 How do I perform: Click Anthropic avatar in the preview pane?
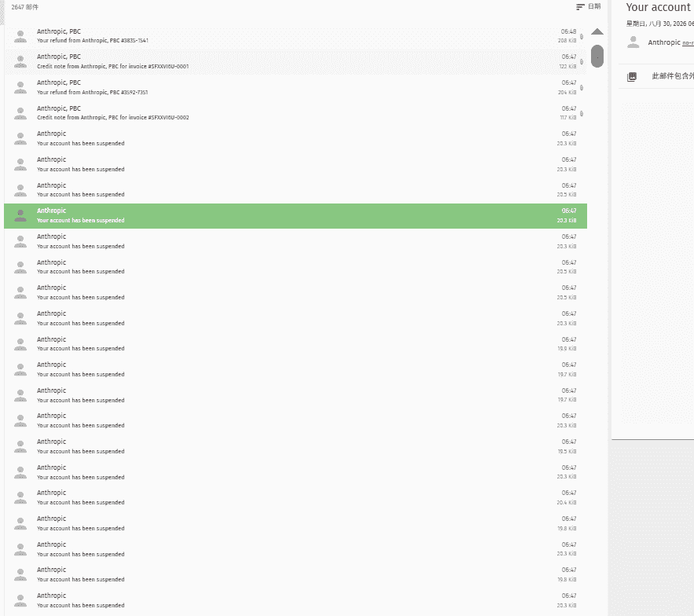pyautogui.click(x=633, y=42)
